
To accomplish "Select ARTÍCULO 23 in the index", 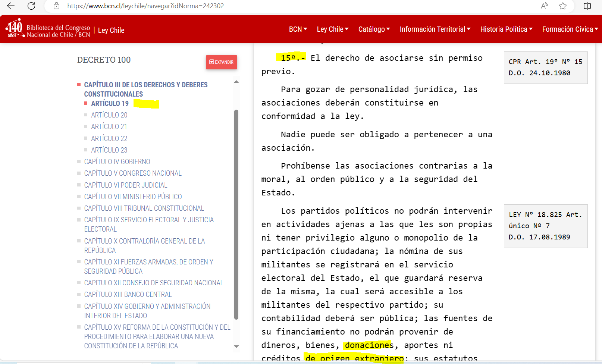I will pyautogui.click(x=109, y=150).
